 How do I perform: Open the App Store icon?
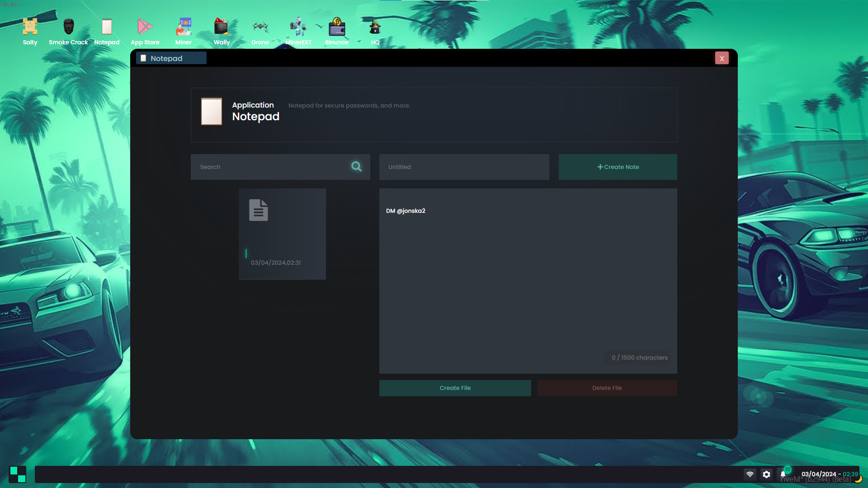[145, 32]
